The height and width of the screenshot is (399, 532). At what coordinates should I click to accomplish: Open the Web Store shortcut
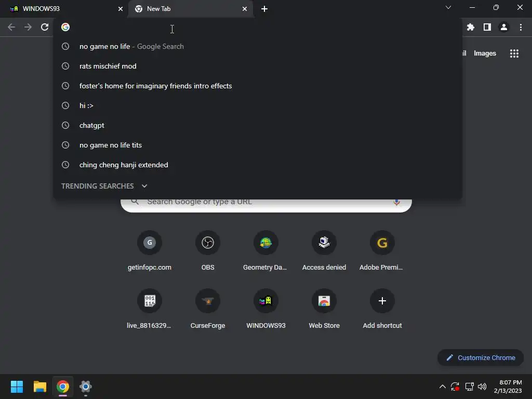pos(324,309)
